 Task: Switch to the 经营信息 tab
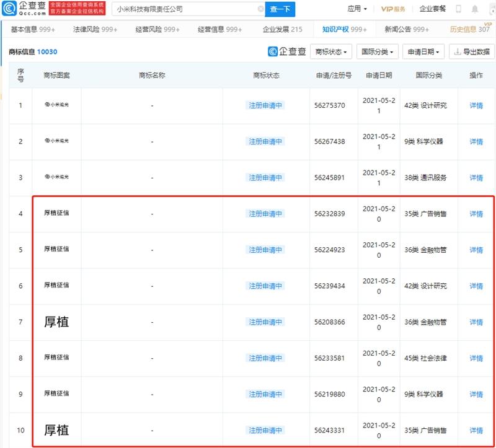tap(219, 29)
